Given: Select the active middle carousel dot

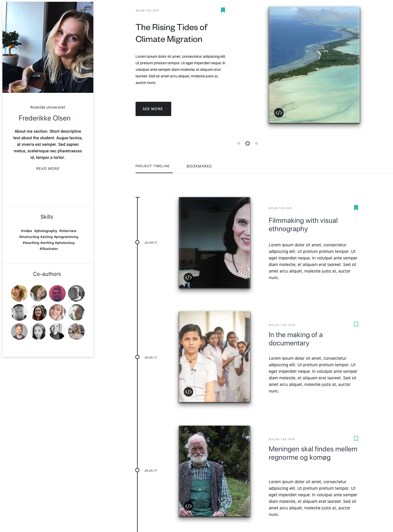Looking at the screenshot, I should (x=248, y=143).
